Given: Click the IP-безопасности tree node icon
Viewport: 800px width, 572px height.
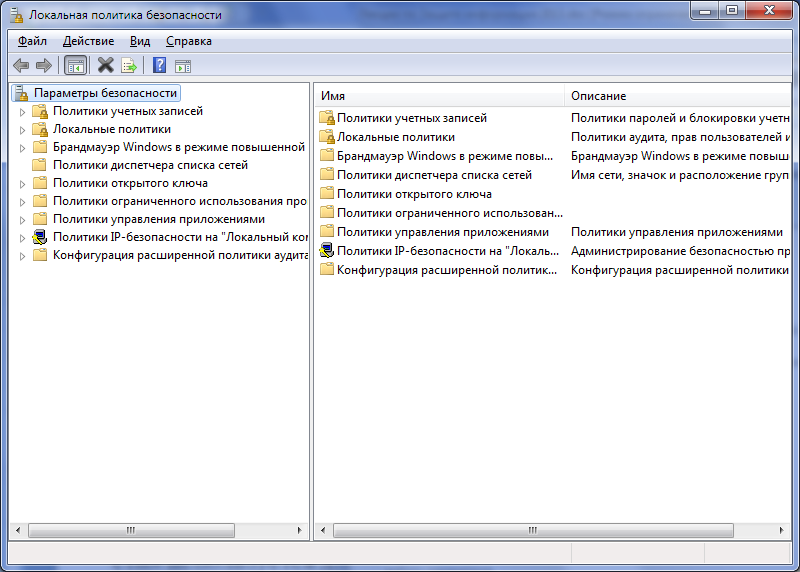Looking at the screenshot, I should 40,237.
